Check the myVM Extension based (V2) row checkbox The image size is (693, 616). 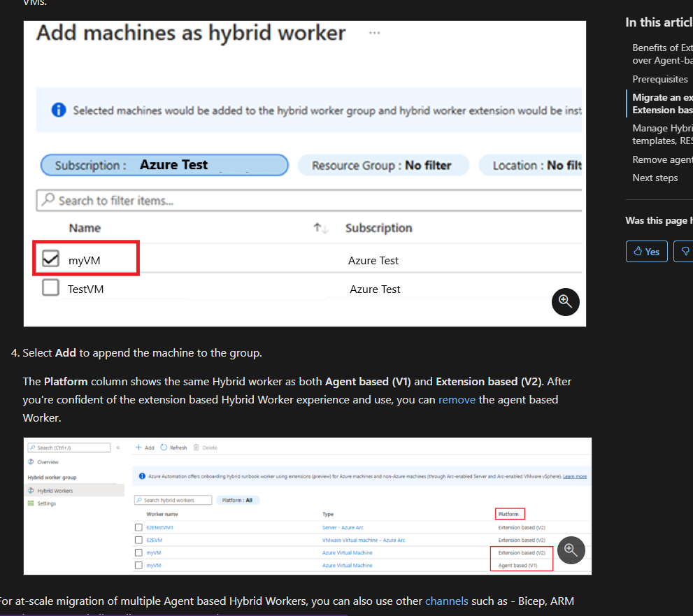click(x=138, y=552)
